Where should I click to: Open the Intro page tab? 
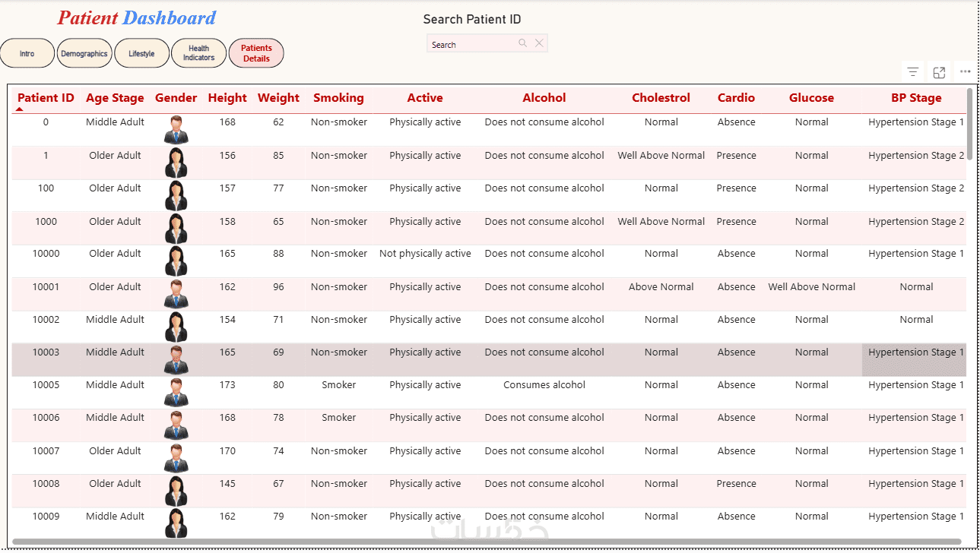(27, 54)
